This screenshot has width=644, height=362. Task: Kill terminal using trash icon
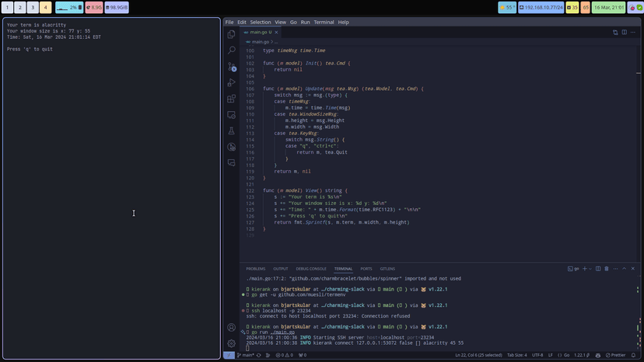(607, 269)
